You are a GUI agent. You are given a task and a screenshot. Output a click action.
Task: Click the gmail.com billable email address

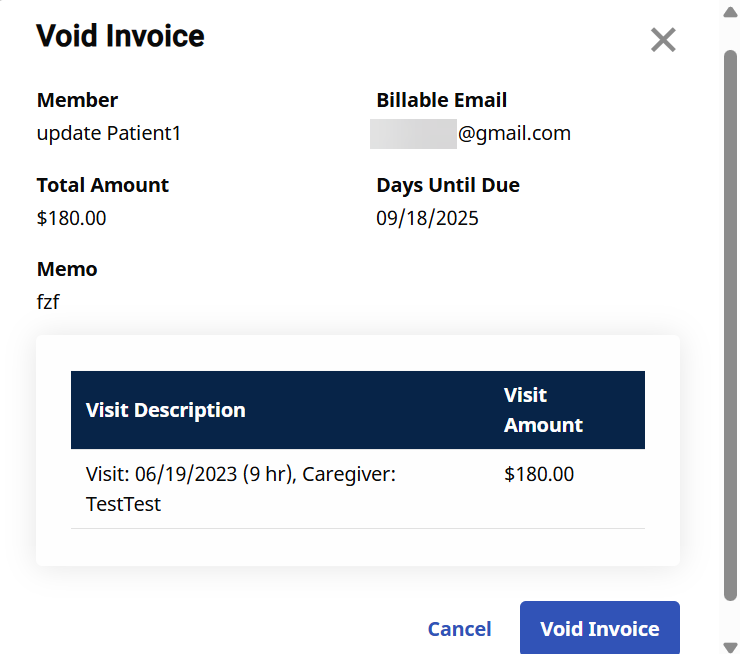514,133
